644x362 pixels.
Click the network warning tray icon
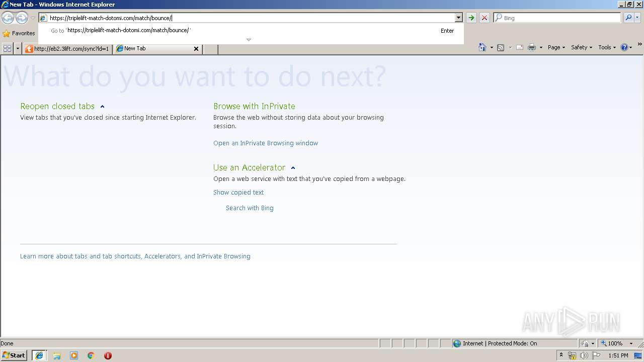click(x=572, y=355)
